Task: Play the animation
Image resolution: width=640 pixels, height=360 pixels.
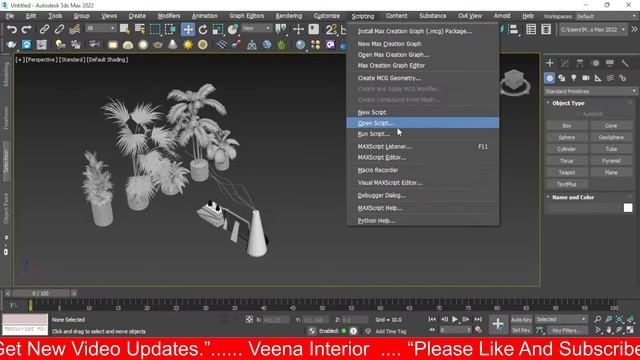Action: coord(455,319)
